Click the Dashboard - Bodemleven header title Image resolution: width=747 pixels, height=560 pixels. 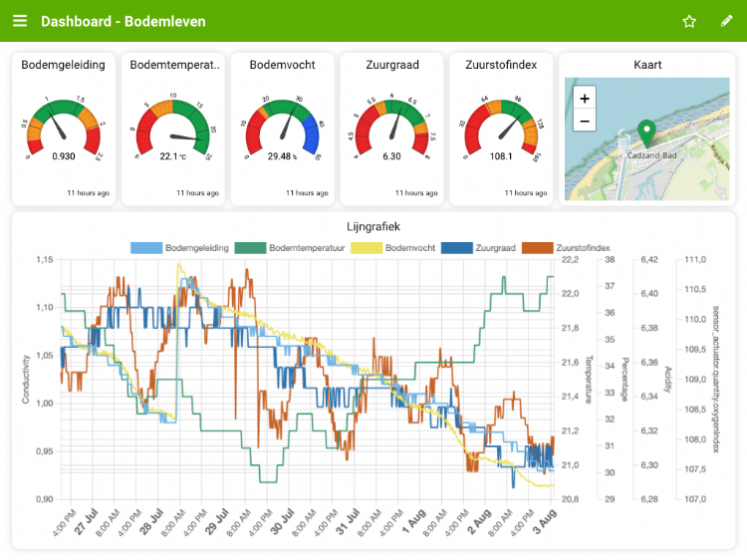[x=123, y=21]
